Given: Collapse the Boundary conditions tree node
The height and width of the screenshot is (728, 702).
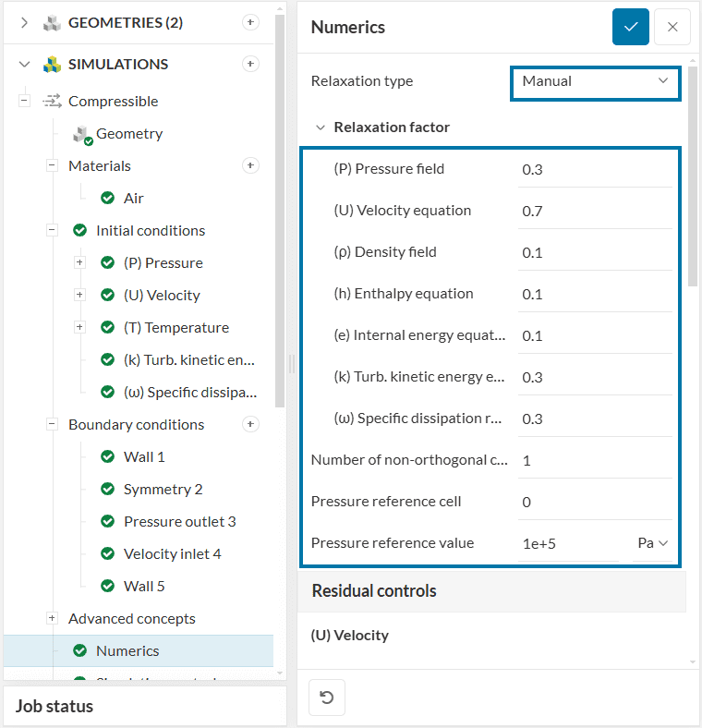Looking at the screenshot, I should [52, 424].
